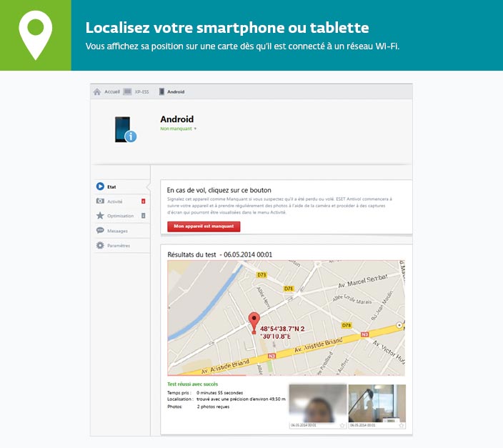Click the home icon in breadcrumb

[x=97, y=91]
